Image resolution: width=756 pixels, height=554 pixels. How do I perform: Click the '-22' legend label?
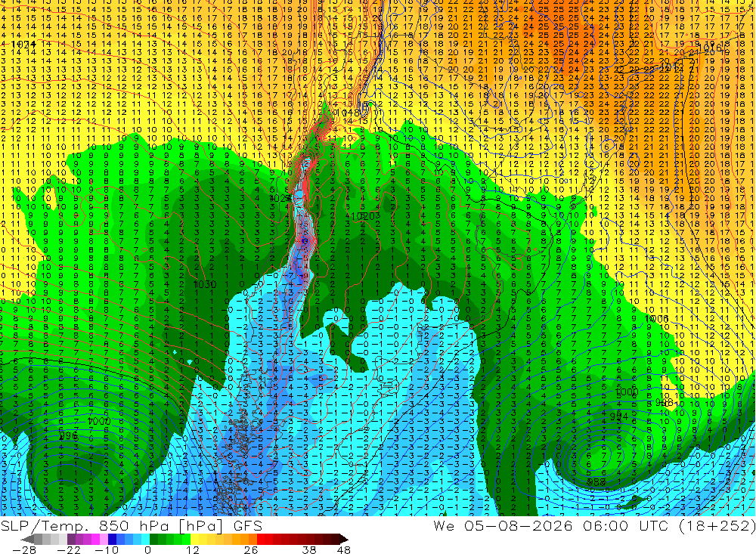tap(69, 550)
